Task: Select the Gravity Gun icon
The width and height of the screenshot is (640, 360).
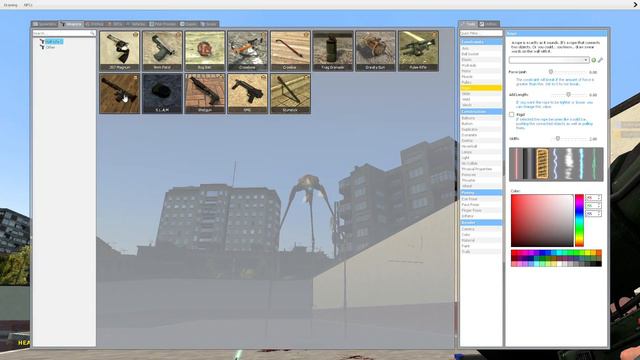Action: pos(376,51)
